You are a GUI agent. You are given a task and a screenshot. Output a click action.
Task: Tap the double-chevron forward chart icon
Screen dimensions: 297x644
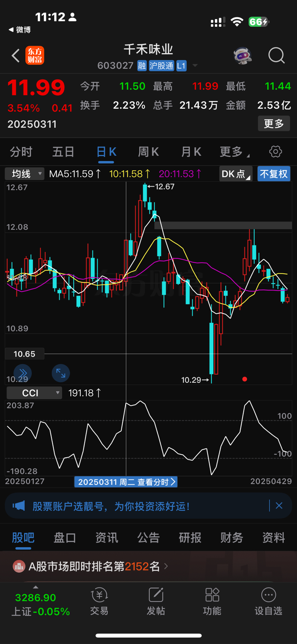[x=23, y=373]
